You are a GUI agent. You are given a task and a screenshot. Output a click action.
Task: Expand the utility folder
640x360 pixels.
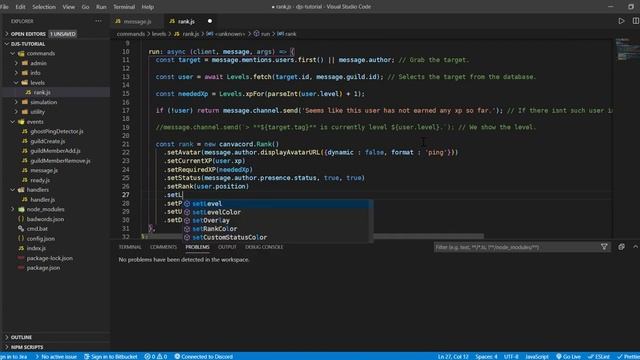16,112
